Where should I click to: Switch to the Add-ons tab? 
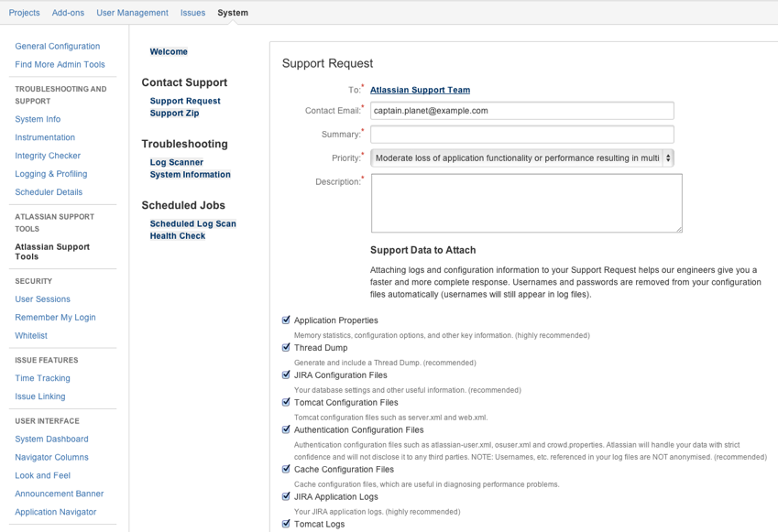coord(68,13)
